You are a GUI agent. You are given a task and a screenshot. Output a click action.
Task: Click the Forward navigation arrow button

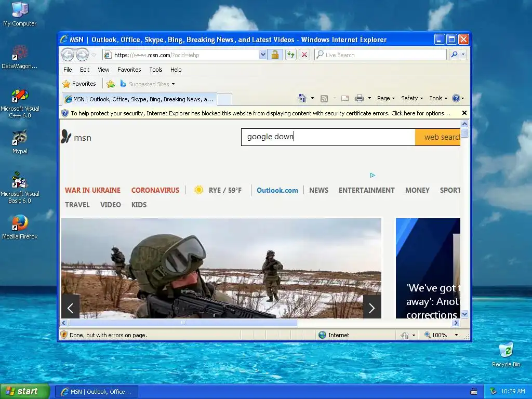point(82,55)
